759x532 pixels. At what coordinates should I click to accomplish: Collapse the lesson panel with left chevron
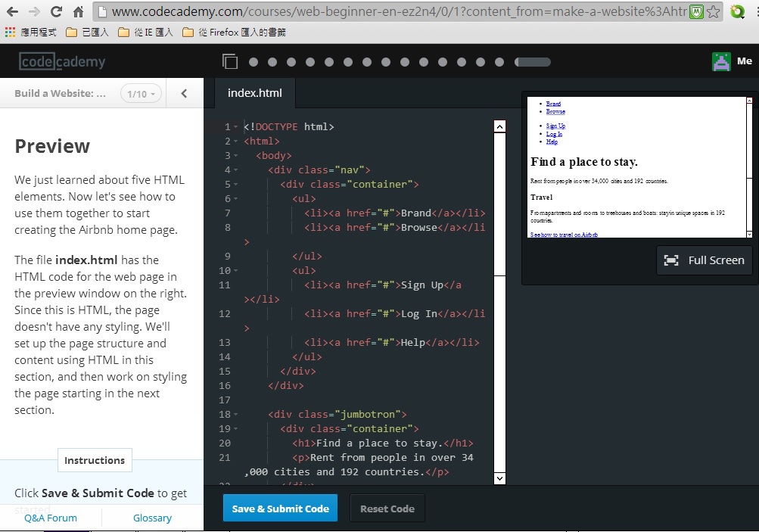coord(185,93)
